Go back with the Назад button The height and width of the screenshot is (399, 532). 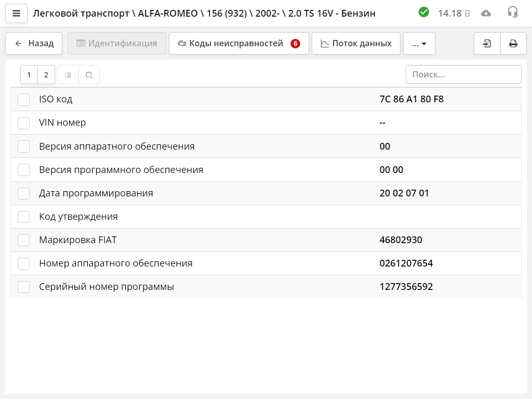pos(34,44)
